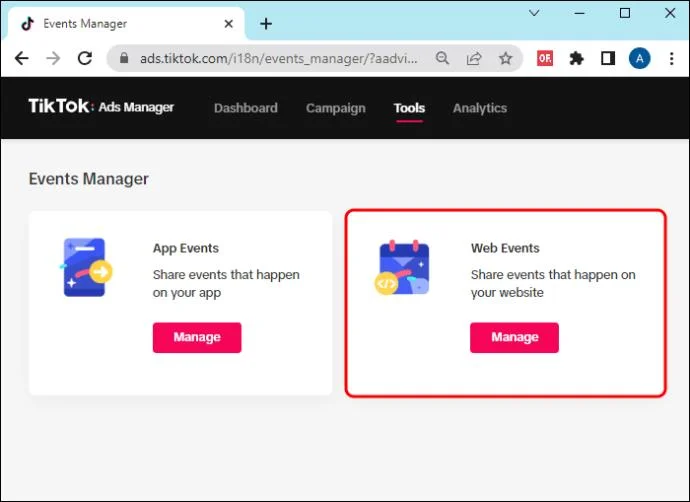Screen dimensions: 690x502
Task: Click Manage under App Events
Action: tap(197, 337)
